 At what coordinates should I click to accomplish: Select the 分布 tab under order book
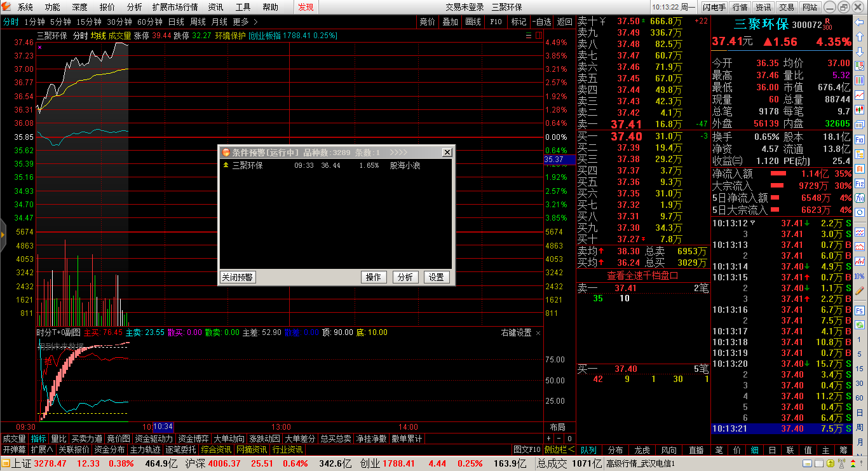[615, 449]
